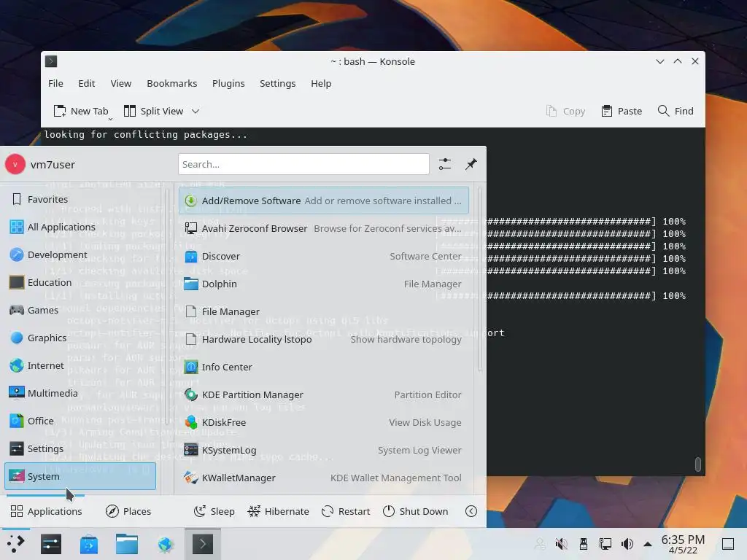Open Konsole Settings menu

point(278,83)
